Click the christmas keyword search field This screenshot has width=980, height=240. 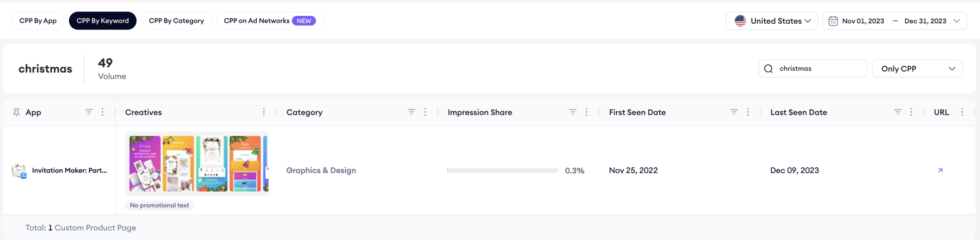pos(813,69)
